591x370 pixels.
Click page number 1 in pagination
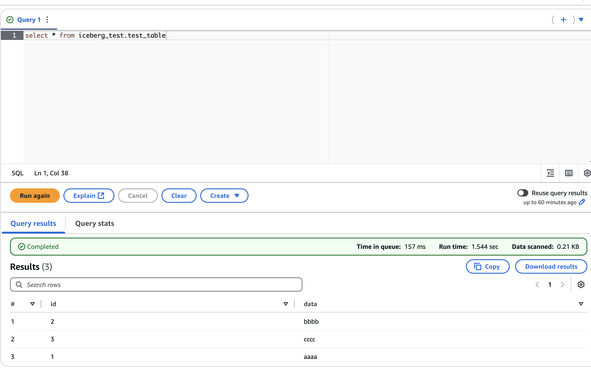click(x=550, y=284)
